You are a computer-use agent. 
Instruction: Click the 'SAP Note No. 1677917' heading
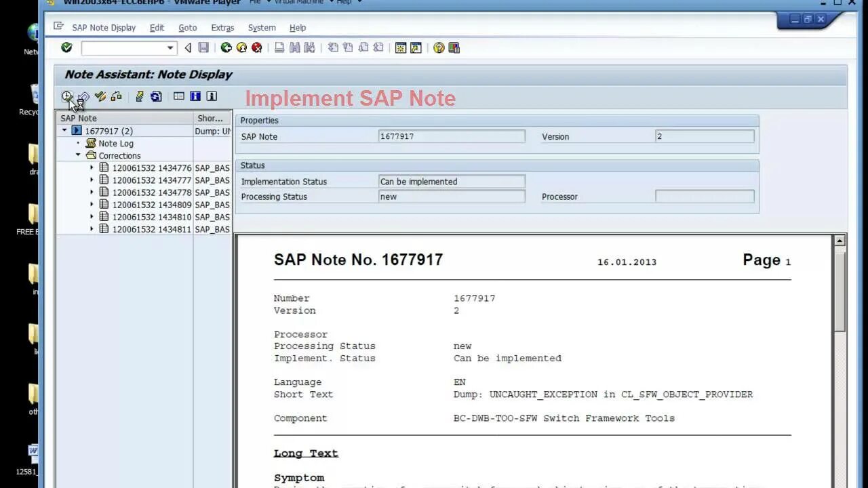(358, 260)
